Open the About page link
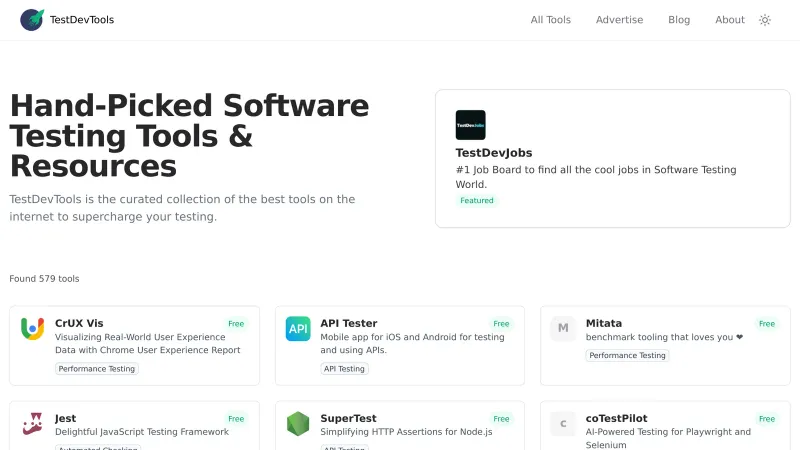The image size is (800, 450). point(730,20)
